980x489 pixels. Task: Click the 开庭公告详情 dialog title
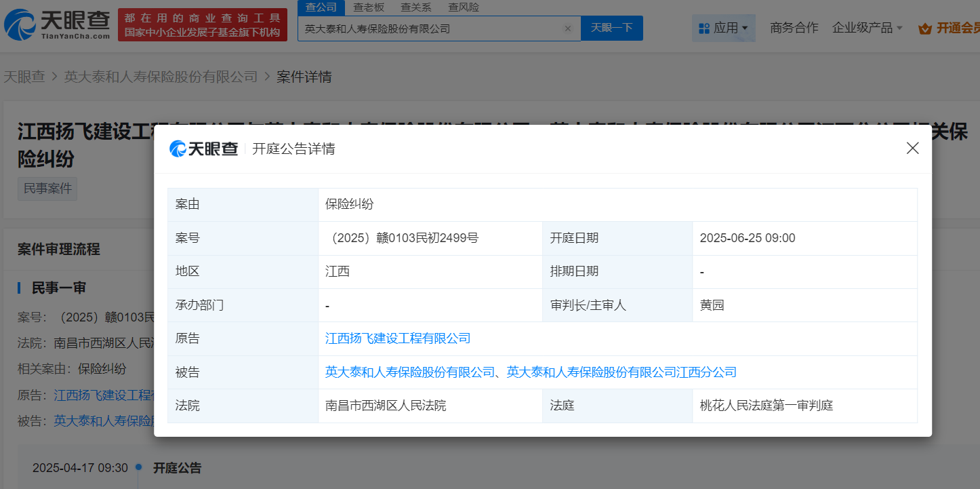[293, 149]
